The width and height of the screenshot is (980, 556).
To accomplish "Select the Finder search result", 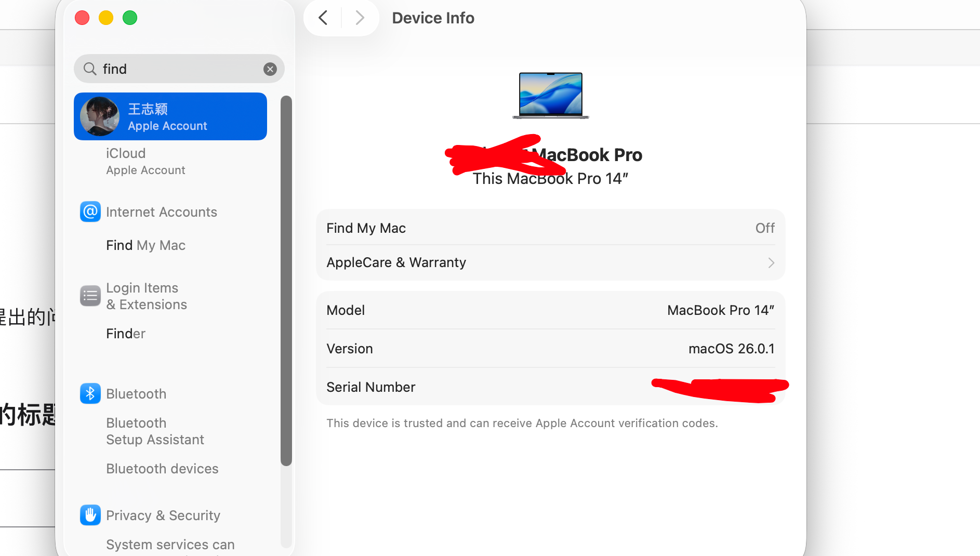I will (126, 334).
